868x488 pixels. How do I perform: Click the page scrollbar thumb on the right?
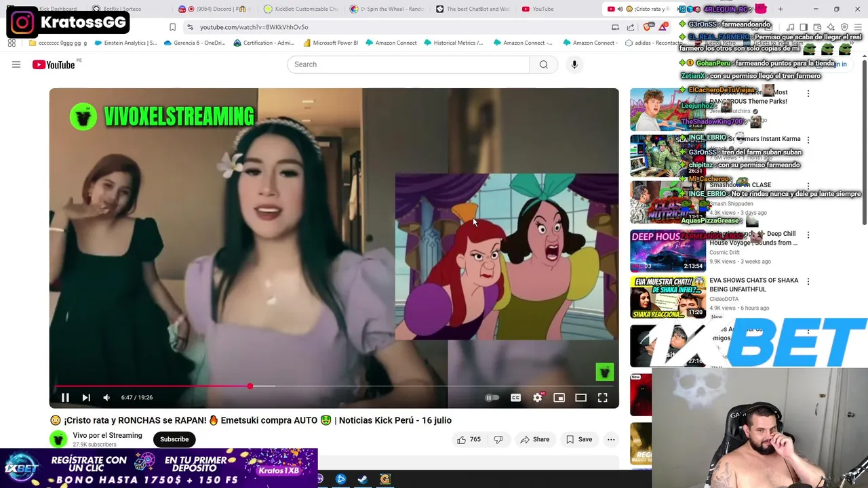864,142
